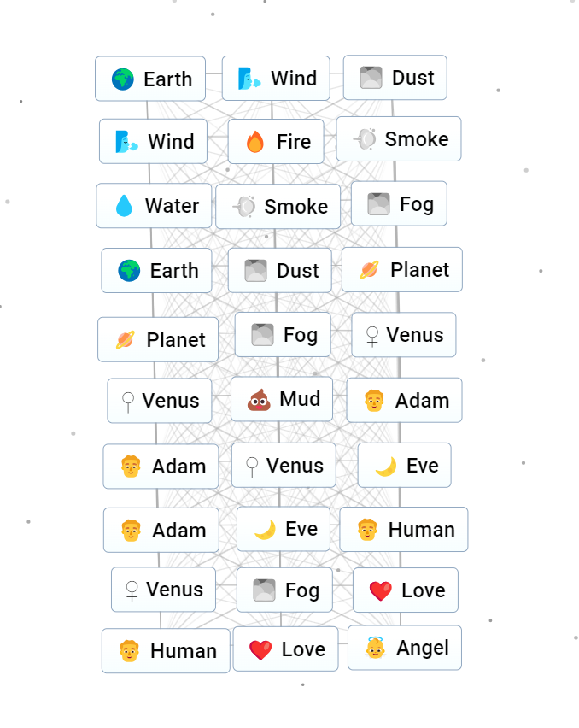Click Venus symbol on Venus tile left of Mud
The width and height of the screenshot is (579, 728).
128,402
